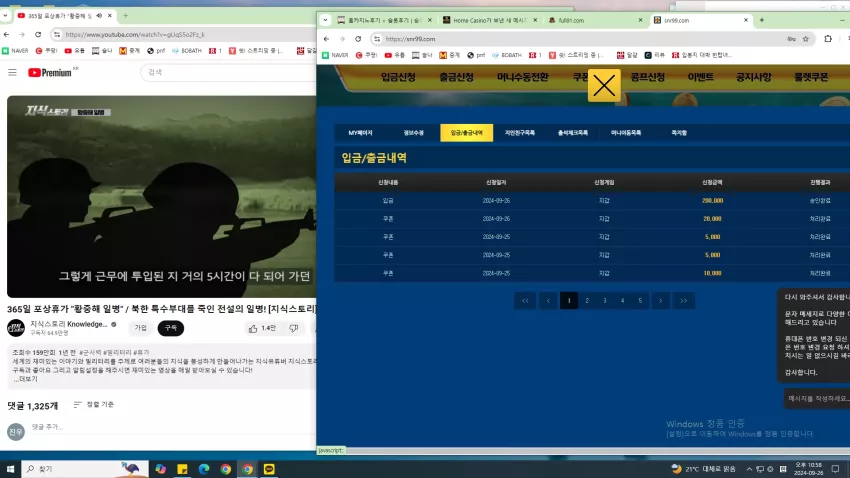Screen dimensions: 850x478
Task: View site info for snr99.com
Action: [x=377, y=39]
